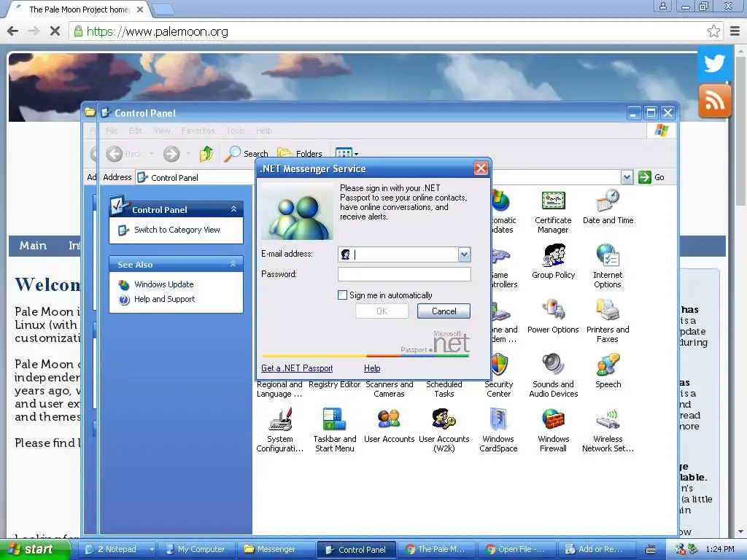
Task: Open the View menu
Action: click(x=162, y=131)
